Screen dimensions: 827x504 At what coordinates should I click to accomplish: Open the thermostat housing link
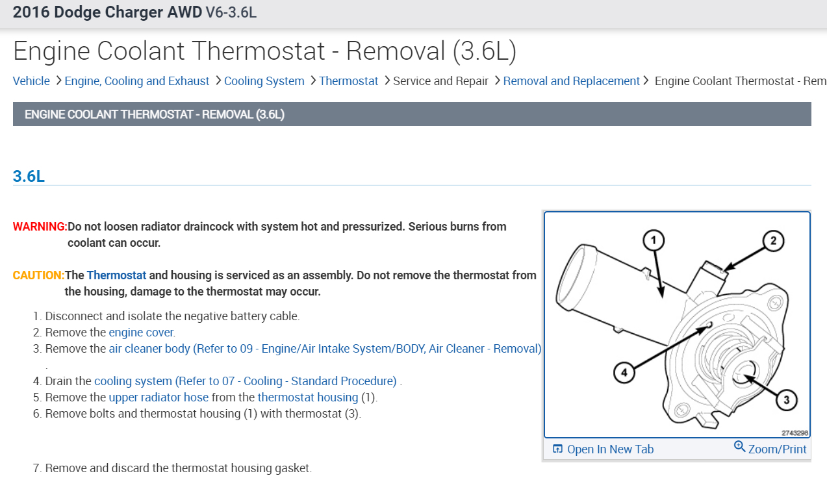pyautogui.click(x=307, y=397)
